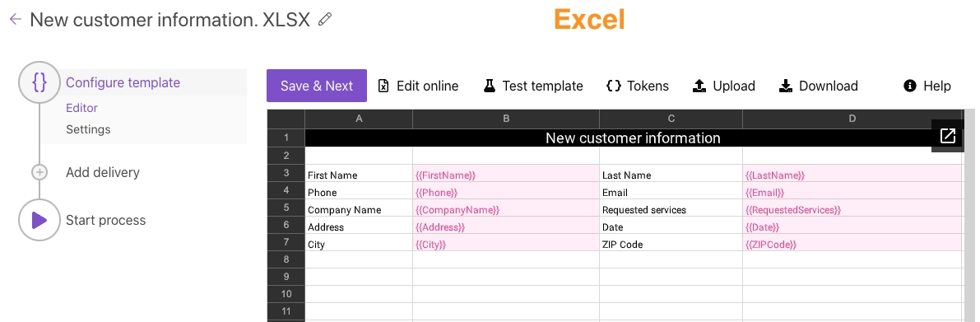Click the {{Date}} token cell

click(852, 225)
